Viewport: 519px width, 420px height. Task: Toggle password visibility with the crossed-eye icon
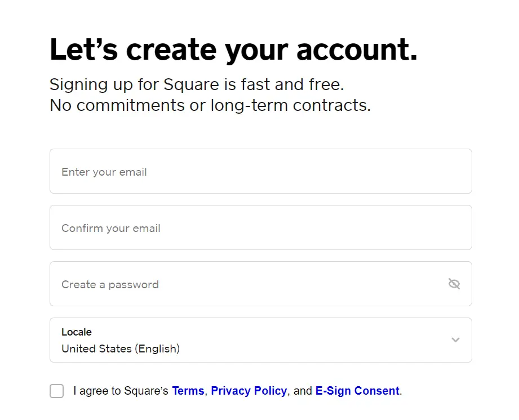click(x=454, y=284)
